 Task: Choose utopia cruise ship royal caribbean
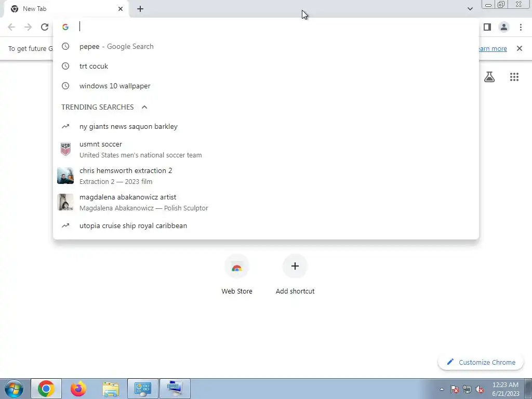(x=266, y=225)
